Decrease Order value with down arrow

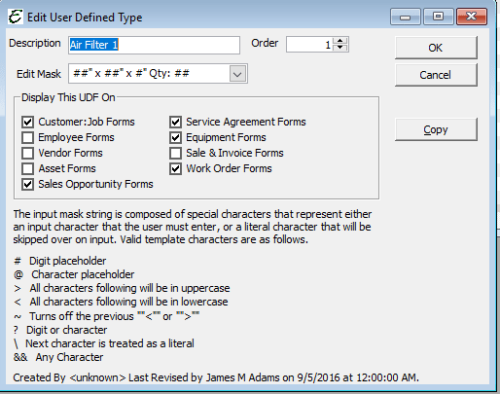tap(340, 48)
